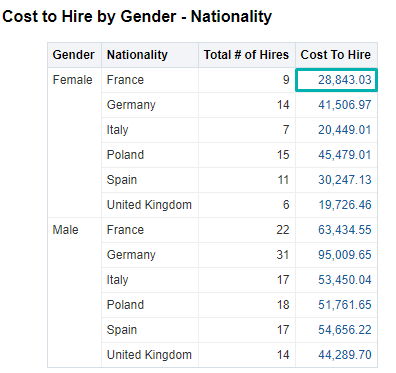Open cost value 54,656.22
The width and height of the screenshot is (396, 373).
click(x=345, y=330)
